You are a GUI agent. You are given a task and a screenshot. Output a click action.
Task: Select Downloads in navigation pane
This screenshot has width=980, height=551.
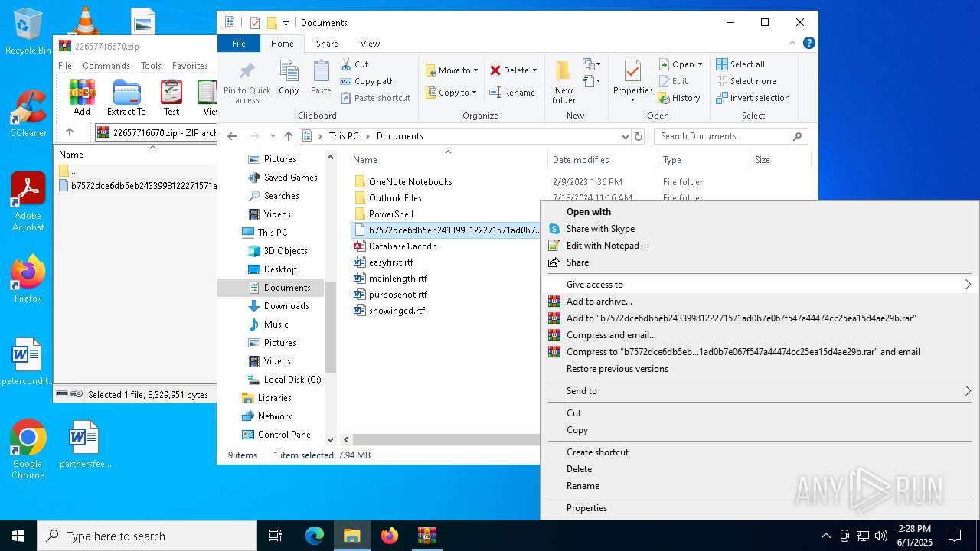286,306
